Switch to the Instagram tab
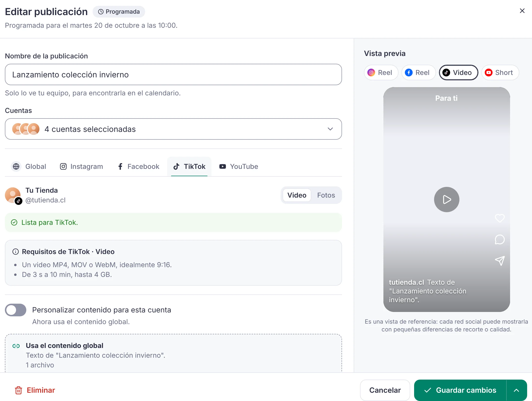 (x=81, y=166)
